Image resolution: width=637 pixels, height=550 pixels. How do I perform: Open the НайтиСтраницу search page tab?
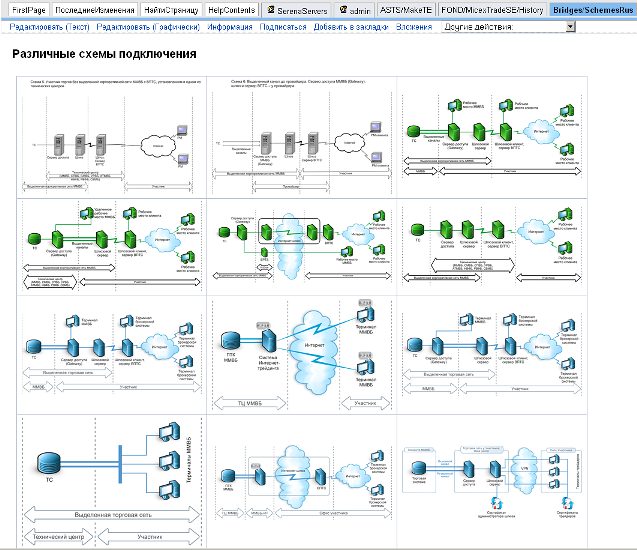tap(171, 9)
